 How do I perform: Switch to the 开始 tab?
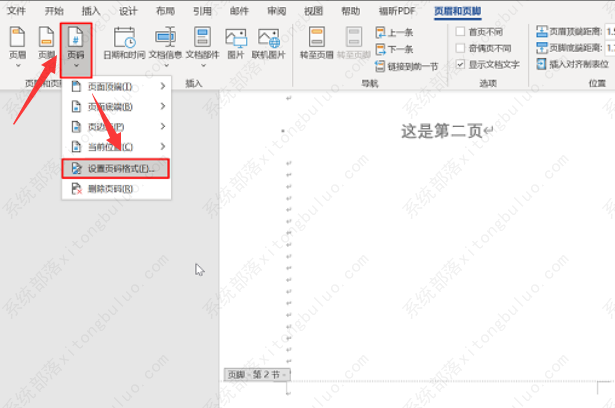coord(54,11)
